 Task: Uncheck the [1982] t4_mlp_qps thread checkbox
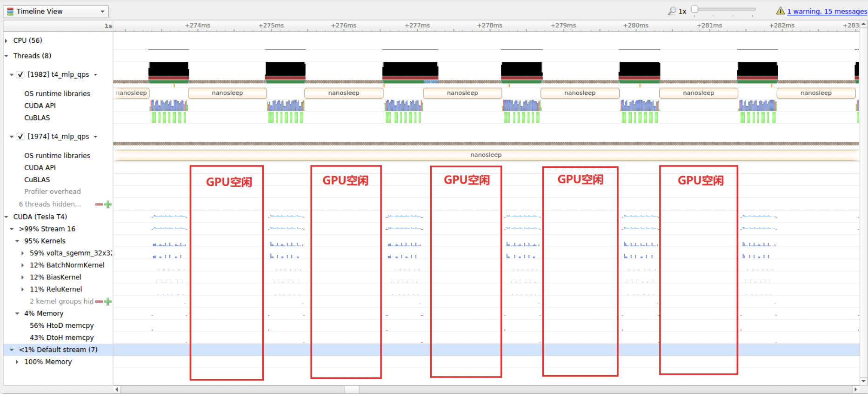20,75
